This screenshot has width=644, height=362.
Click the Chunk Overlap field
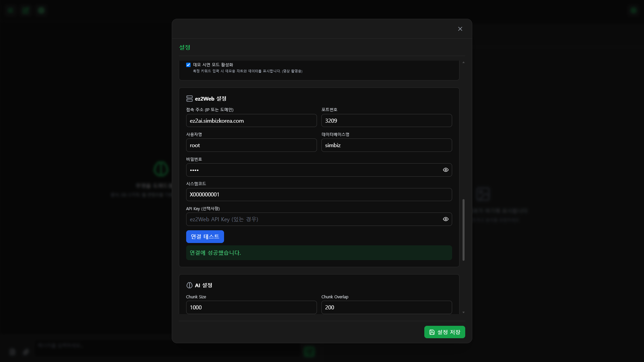tap(386, 307)
